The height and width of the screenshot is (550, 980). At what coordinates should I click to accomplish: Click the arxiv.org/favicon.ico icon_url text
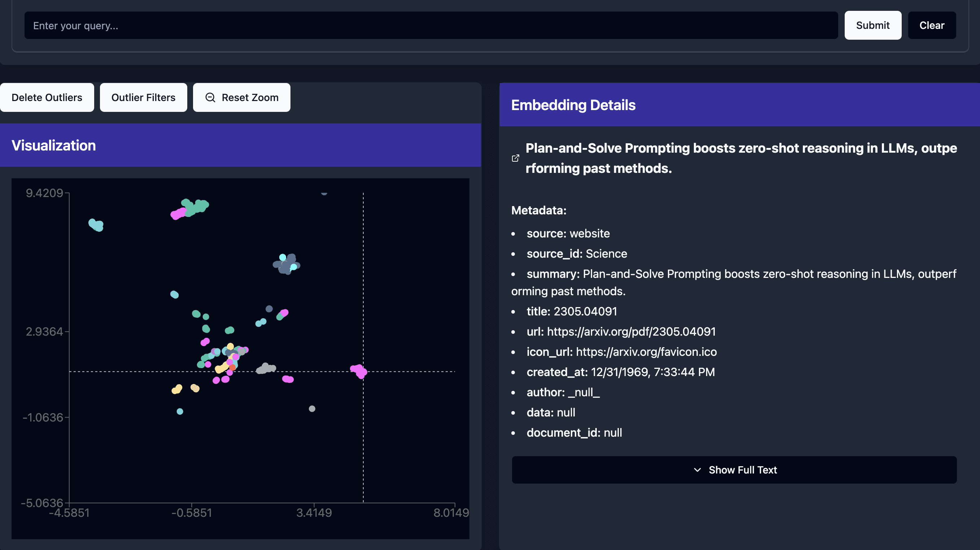click(x=646, y=352)
